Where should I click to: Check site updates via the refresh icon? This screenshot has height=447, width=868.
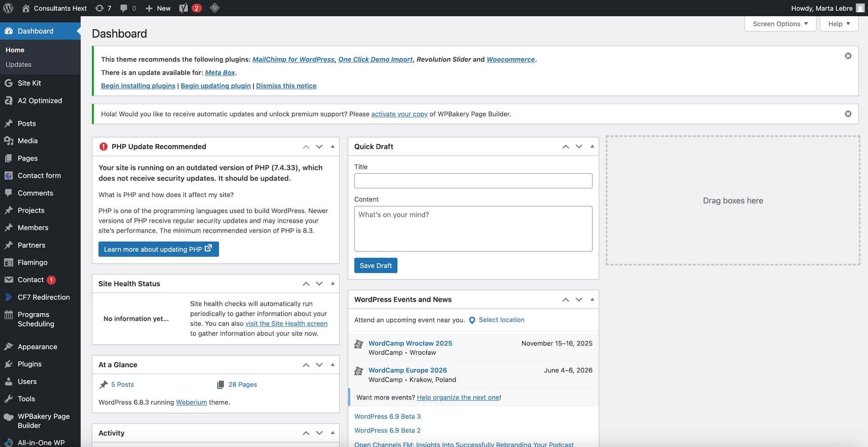99,8
